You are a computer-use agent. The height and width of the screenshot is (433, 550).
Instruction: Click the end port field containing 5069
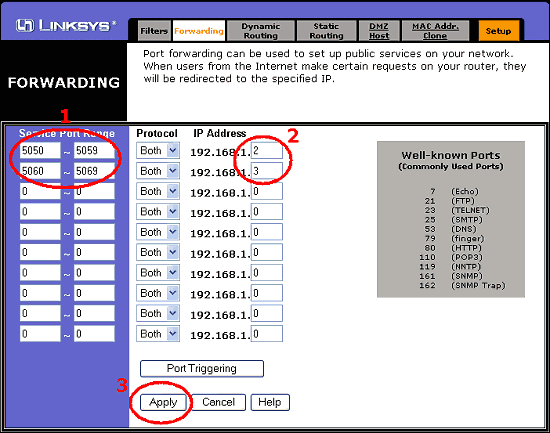94,171
